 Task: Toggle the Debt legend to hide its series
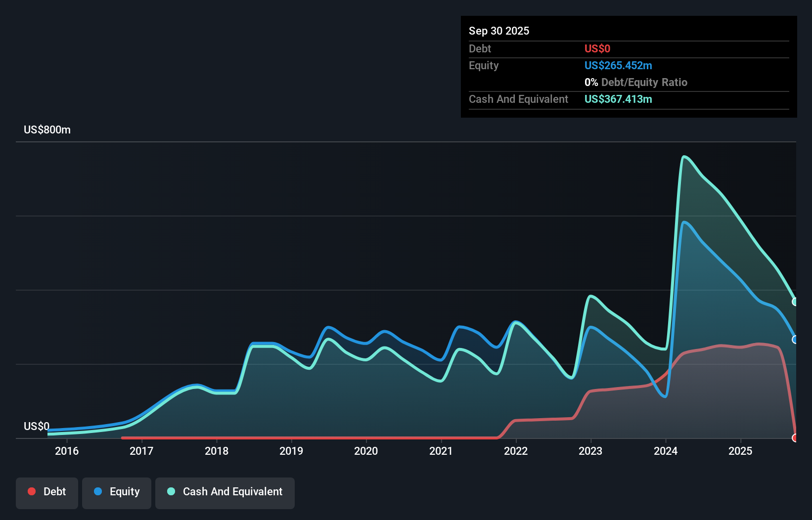46,491
